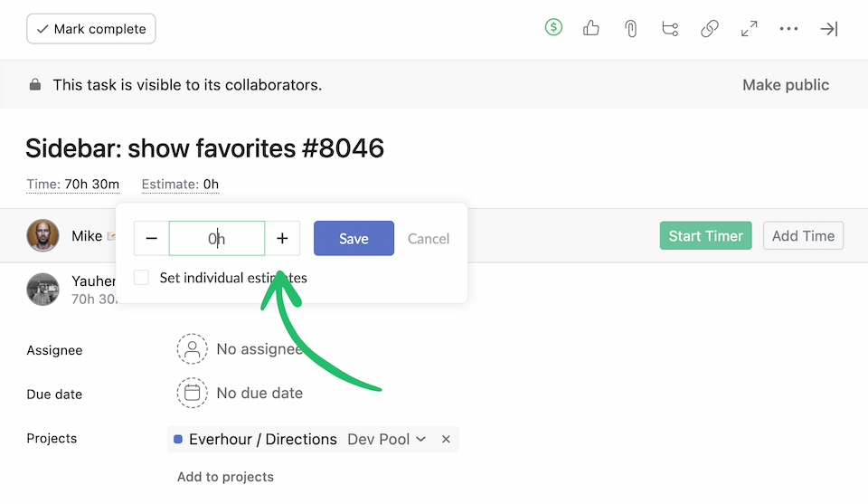Add a subtask via the branch icon
Viewport: 868px width, 504px height.
click(x=670, y=28)
